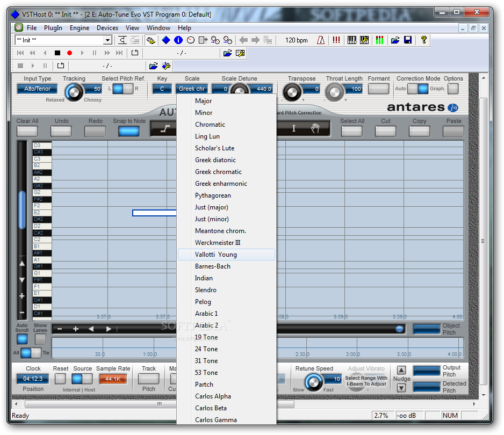
Task: Click the round clock-style icon in toolbar
Action: click(191, 40)
